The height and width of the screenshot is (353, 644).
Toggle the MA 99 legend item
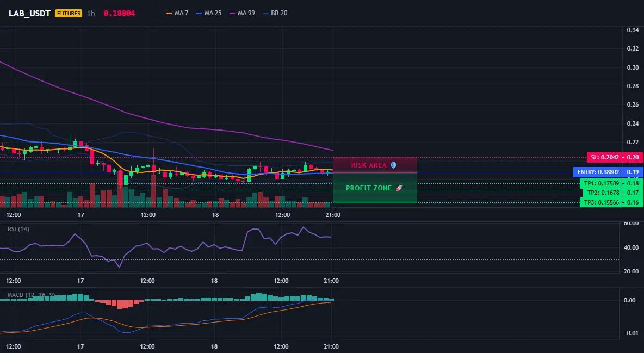click(x=243, y=13)
